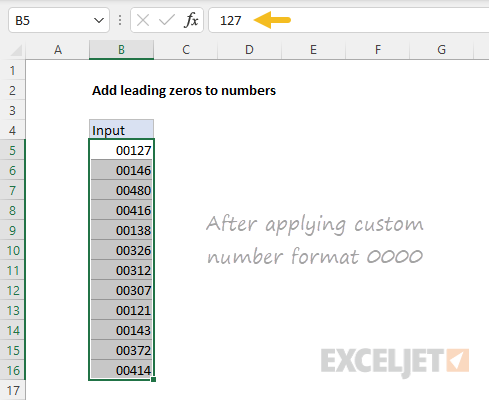Screen dimensions: 489x400
Task: Click the formula bar options dots handle
Action: [x=120, y=20]
